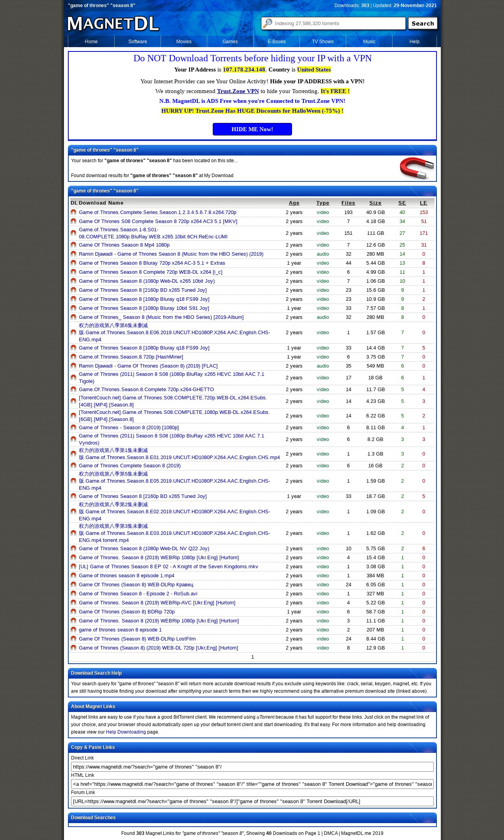The image size is (504, 840).
Task: Sort results by Files column
Action: [x=348, y=203]
